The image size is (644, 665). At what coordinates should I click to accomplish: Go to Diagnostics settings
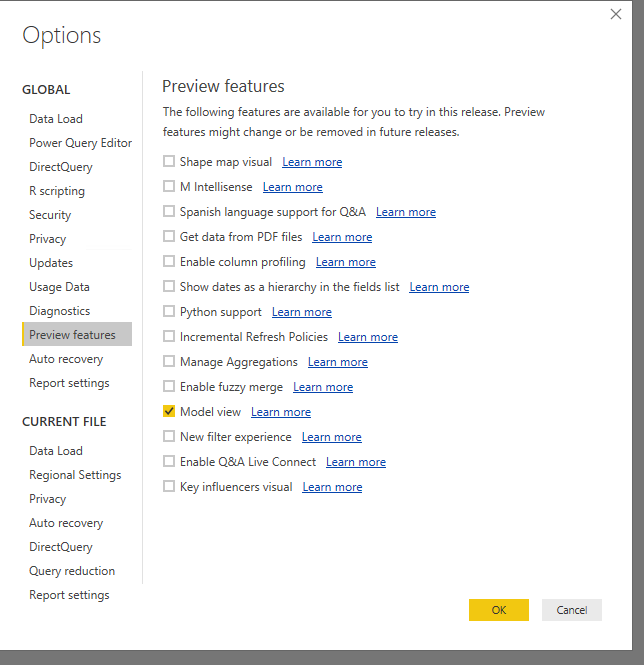pos(60,311)
